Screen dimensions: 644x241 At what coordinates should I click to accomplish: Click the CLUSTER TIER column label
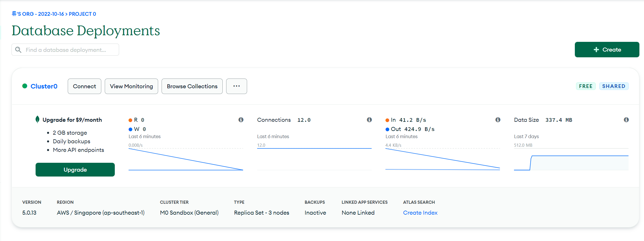pos(174,202)
